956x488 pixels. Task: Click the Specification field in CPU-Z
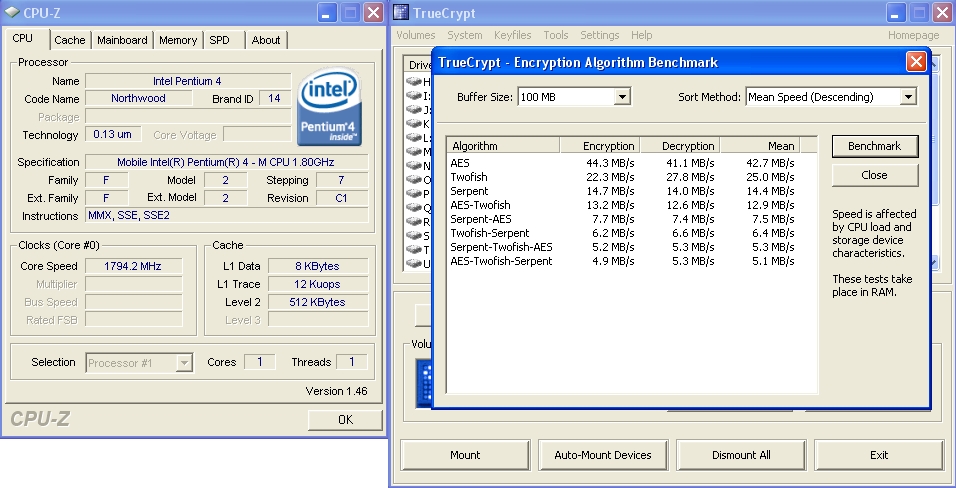point(226,162)
